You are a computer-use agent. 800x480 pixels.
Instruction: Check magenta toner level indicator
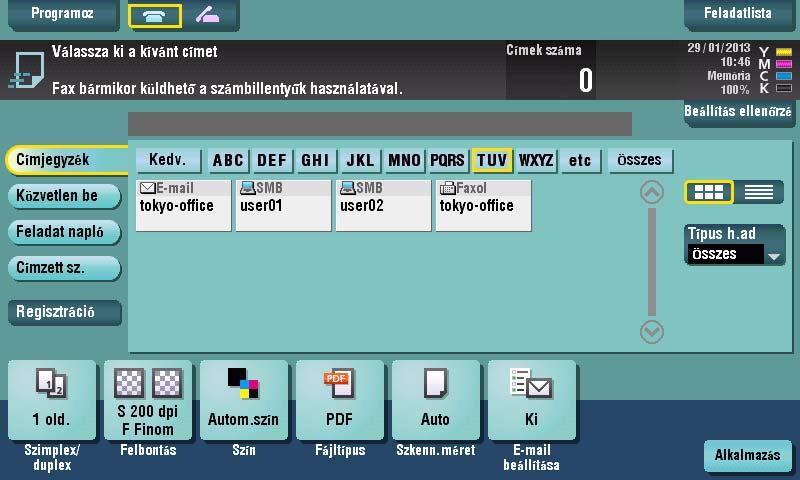pyautogui.click(x=784, y=64)
